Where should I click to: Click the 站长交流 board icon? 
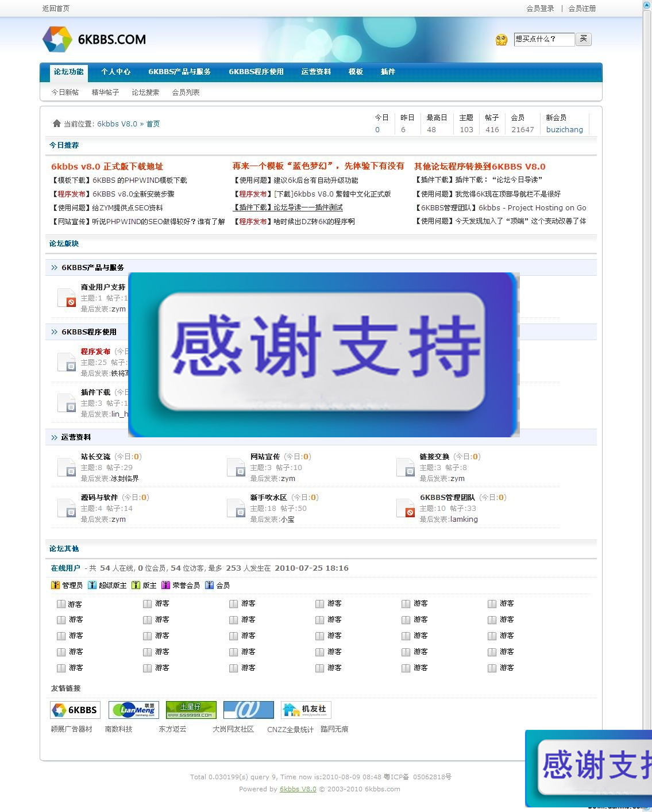[x=67, y=467]
